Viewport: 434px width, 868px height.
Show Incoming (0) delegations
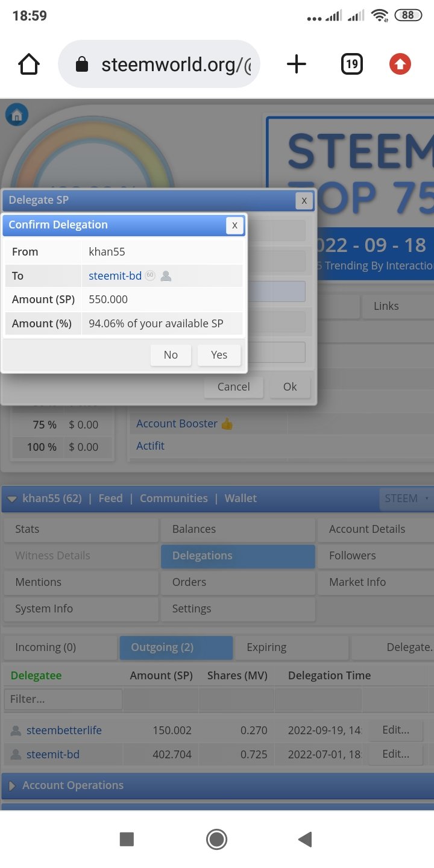pos(60,647)
